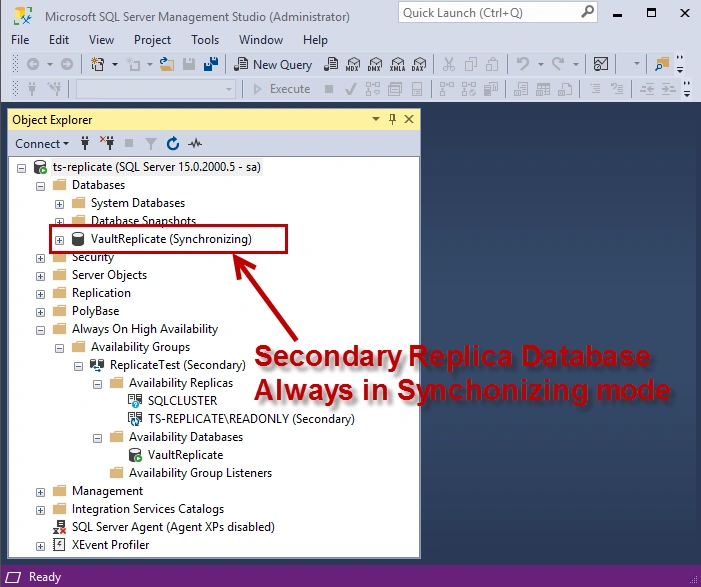Image resolution: width=701 pixels, height=587 pixels.
Task: Click the Find in Files toolbar icon
Action: pos(662,64)
